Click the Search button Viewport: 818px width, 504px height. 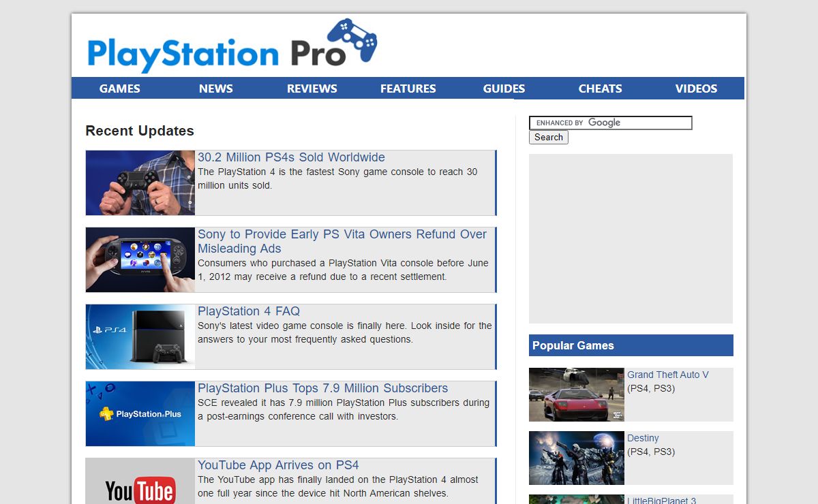pyautogui.click(x=549, y=137)
